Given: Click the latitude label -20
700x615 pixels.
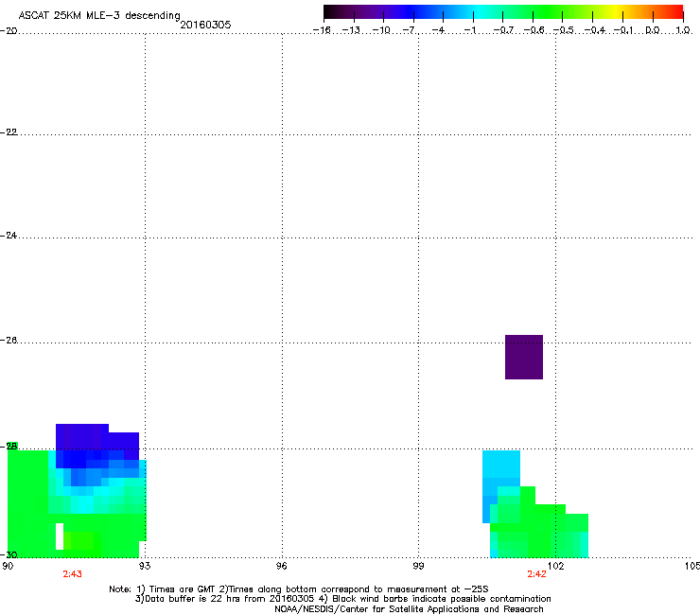Looking at the screenshot, I should (9, 31).
